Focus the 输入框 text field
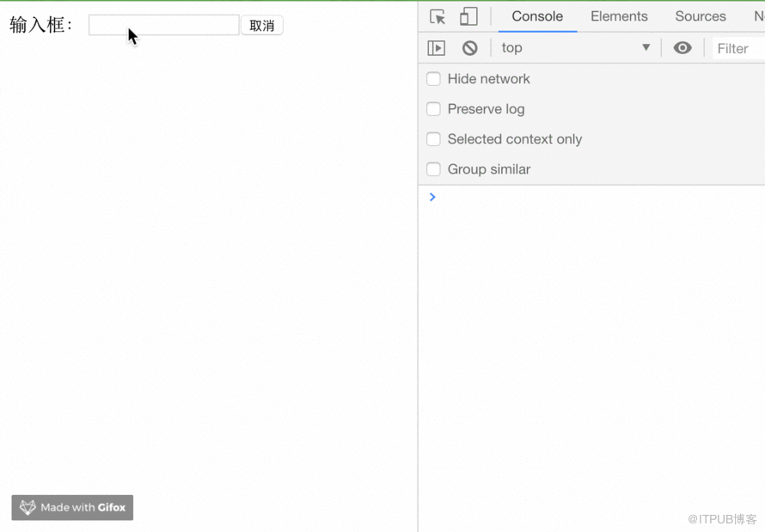Image resolution: width=765 pixels, height=532 pixels. click(163, 25)
